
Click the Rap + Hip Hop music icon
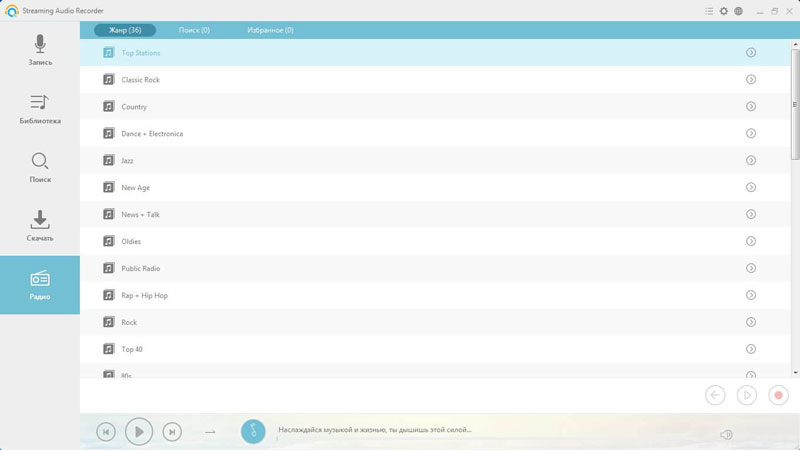tap(108, 295)
